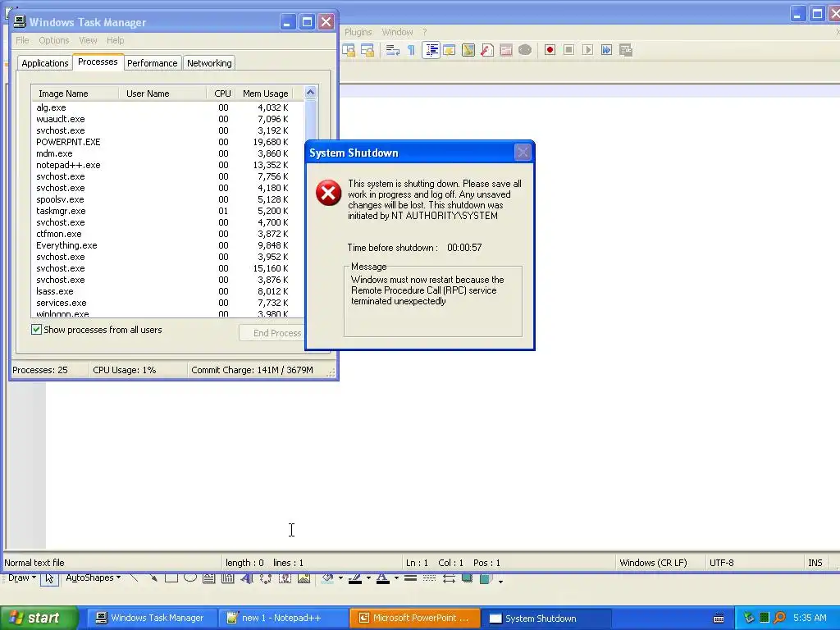This screenshot has height=630, width=840.
Task: Open the Line Color dropdown arrow
Action: tap(368, 578)
